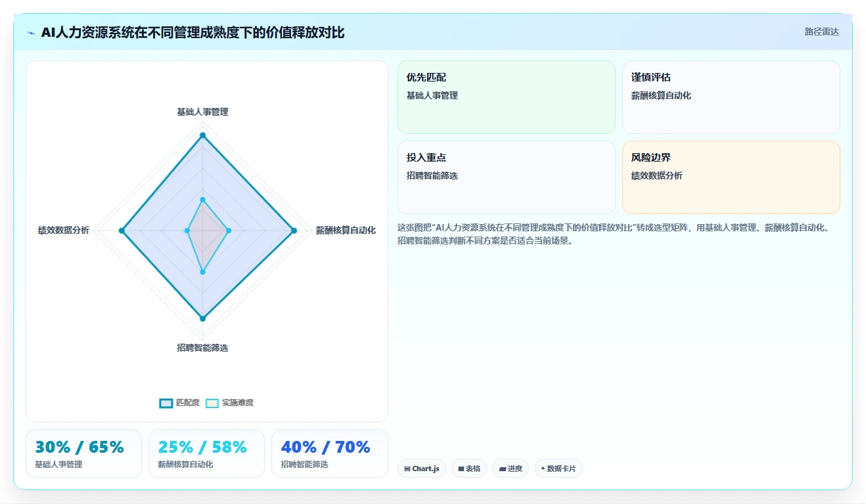Click the 招聘智能筛选 radar axis label
Viewport: 866px width, 504px height.
pyautogui.click(x=202, y=348)
